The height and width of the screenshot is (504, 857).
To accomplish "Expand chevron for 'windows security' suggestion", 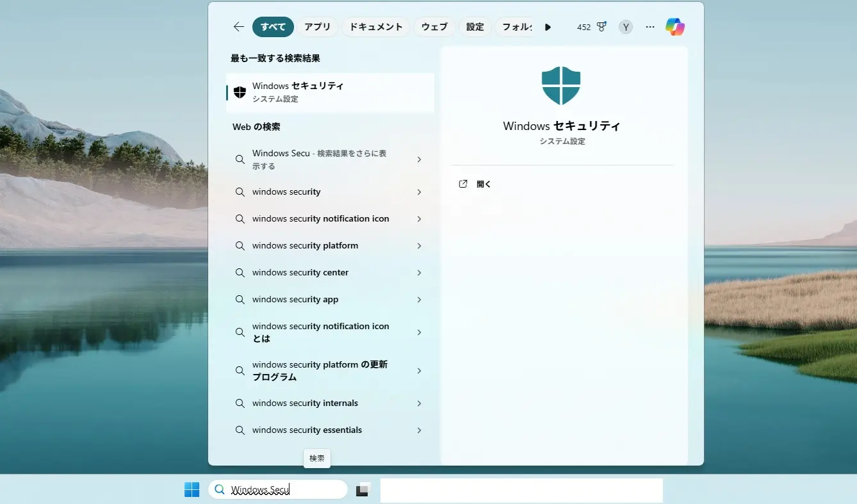I will pos(420,192).
